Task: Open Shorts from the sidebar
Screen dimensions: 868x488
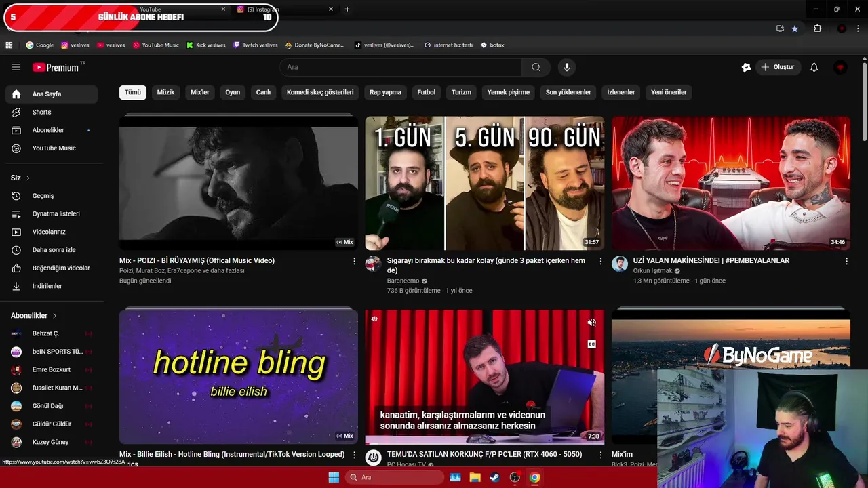Action: (x=52, y=112)
